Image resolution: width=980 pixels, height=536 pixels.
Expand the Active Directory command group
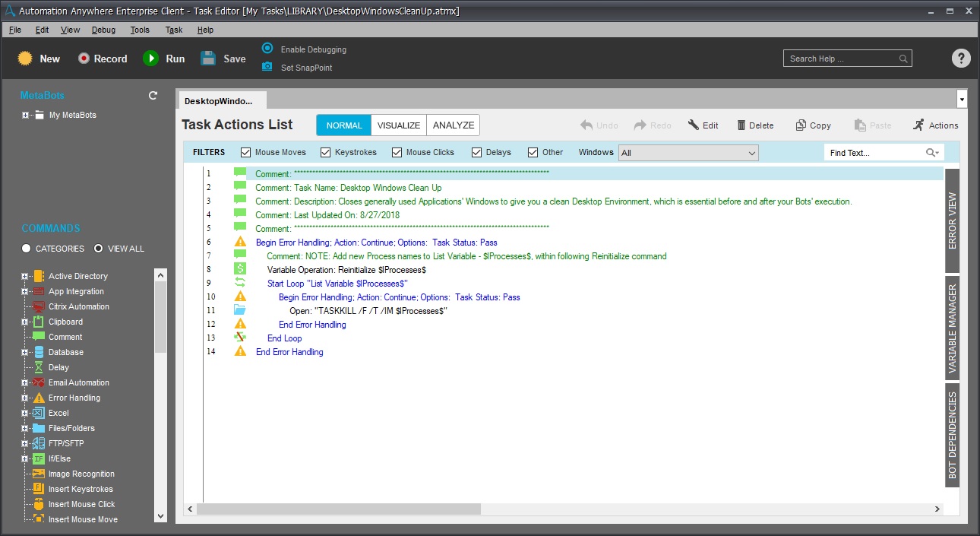click(25, 276)
